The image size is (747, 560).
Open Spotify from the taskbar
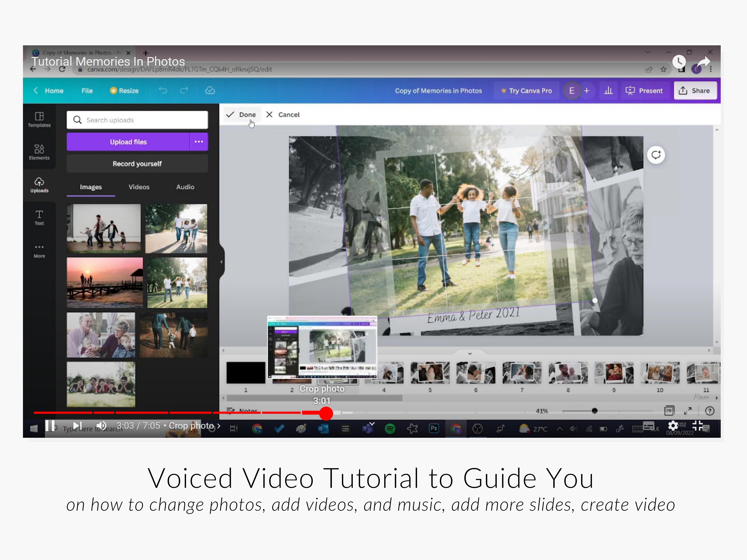[x=390, y=428]
